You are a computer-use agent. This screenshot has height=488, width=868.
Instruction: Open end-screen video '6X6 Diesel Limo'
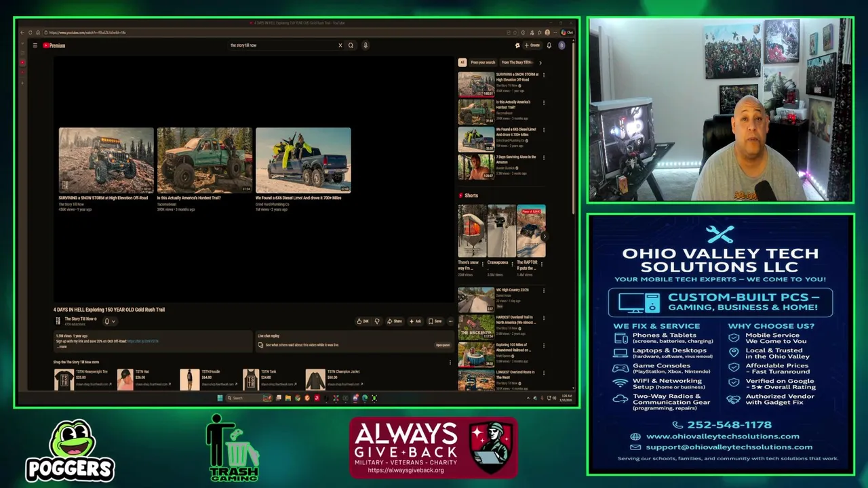click(303, 160)
